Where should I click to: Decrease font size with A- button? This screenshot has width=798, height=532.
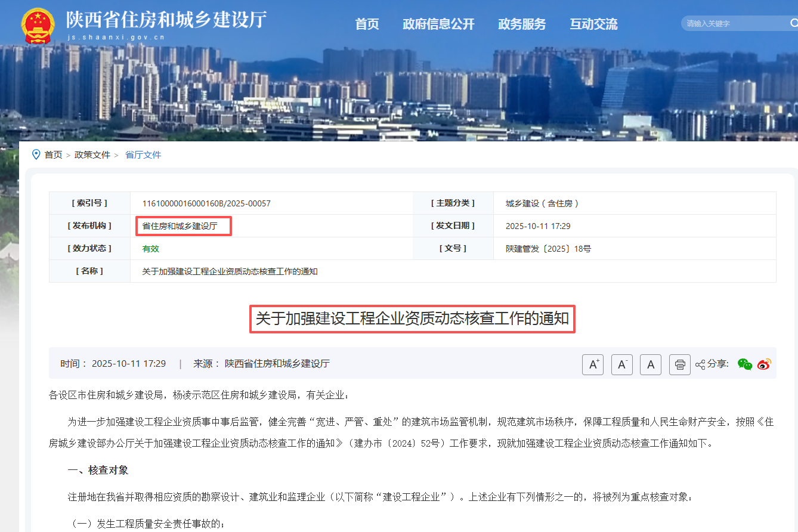coord(621,364)
